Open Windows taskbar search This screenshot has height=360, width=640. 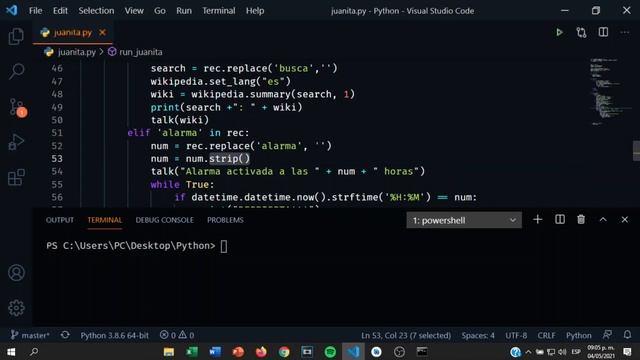pos(34,352)
